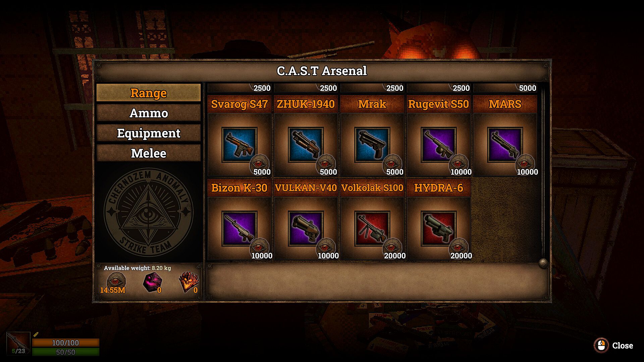Viewport: 644px width, 362px height.
Task: Choose the Mrak pistol icon
Action: pyautogui.click(x=372, y=145)
